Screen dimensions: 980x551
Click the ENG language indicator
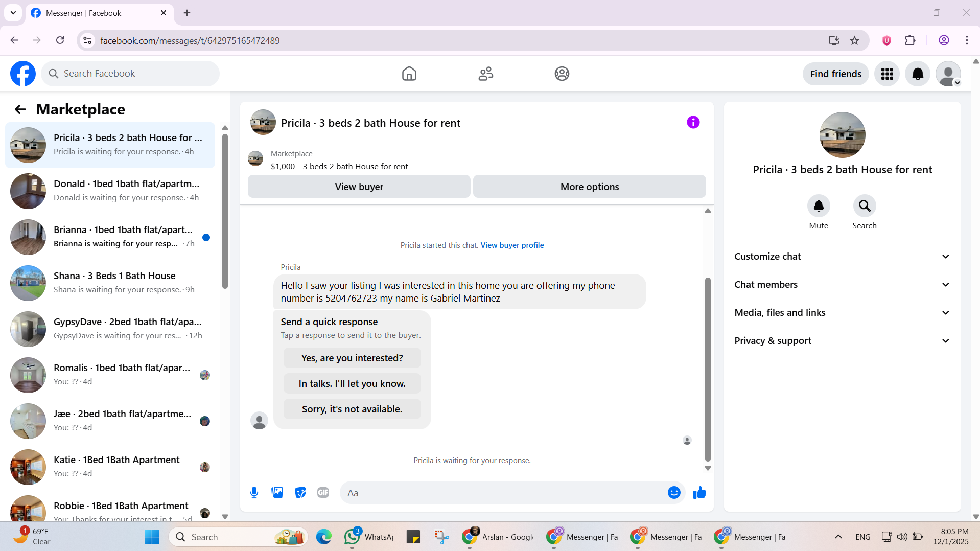[862, 537]
